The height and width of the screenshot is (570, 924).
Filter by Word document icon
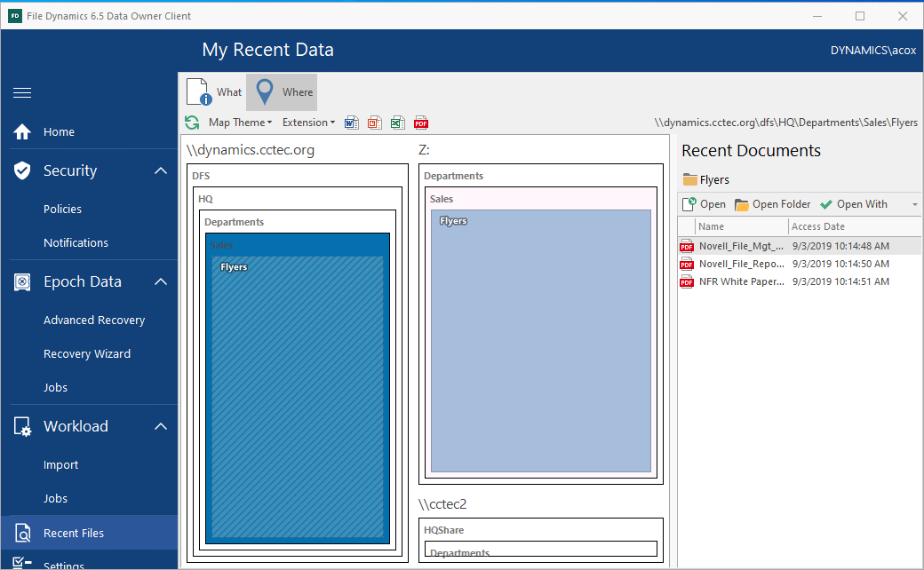(352, 123)
